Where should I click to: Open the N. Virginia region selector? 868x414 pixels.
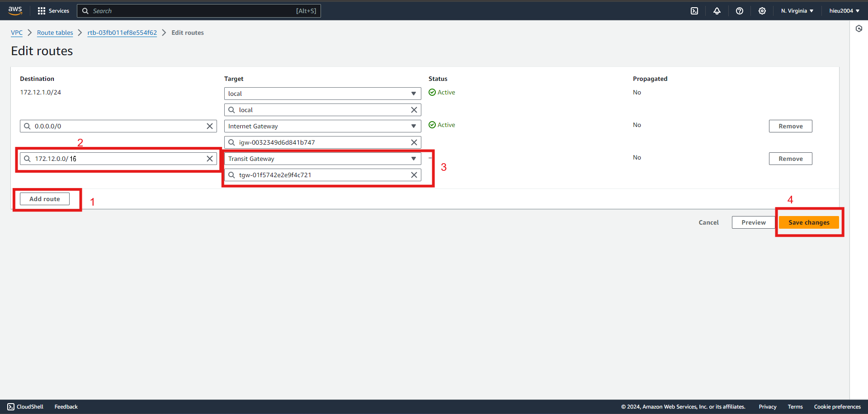coord(797,11)
